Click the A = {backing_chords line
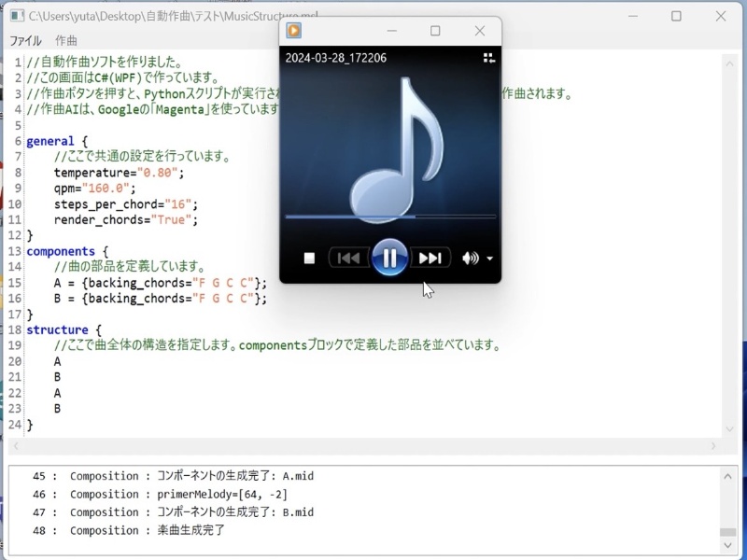 pos(160,283)
